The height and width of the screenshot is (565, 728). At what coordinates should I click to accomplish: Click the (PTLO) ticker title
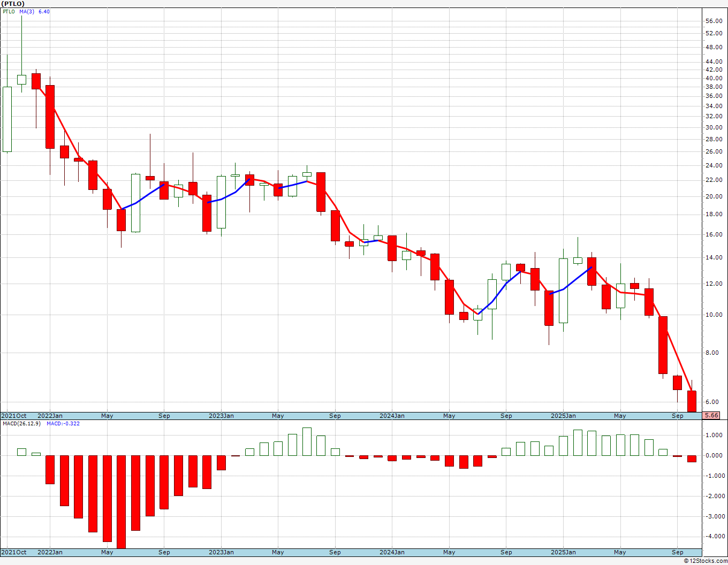(13, 4)
